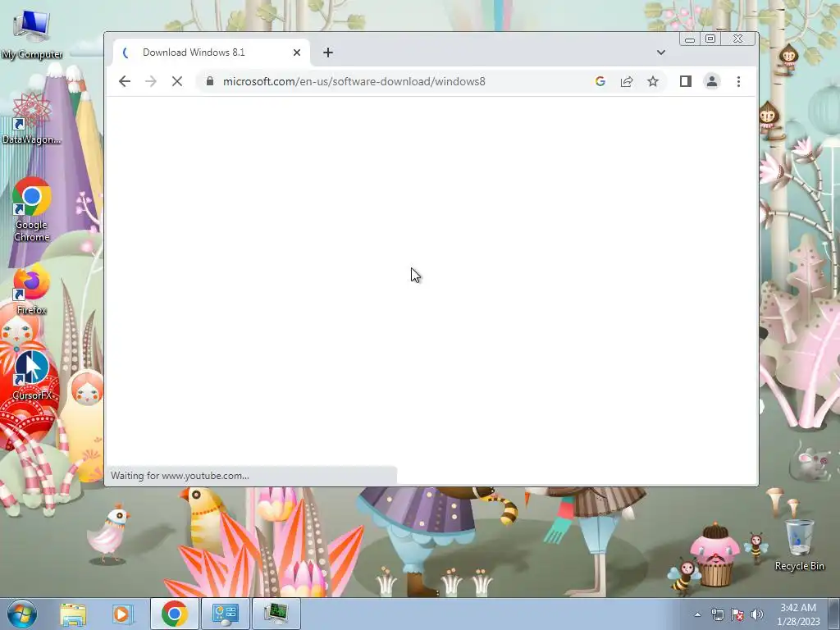Select the Recycle Bin icon
This screenshot has width=840, height=630.
799,546
